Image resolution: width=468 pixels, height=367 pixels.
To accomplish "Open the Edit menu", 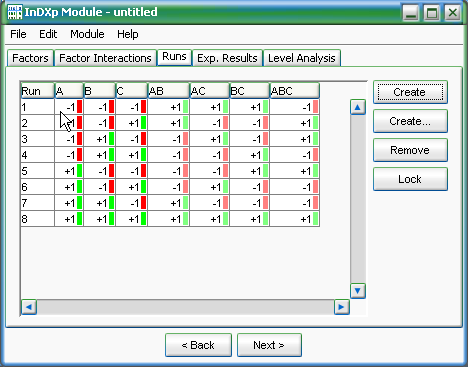I will 48,34.
